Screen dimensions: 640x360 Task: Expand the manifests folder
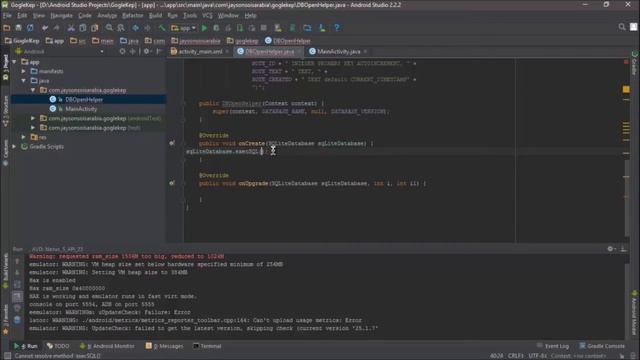(24, 71)
